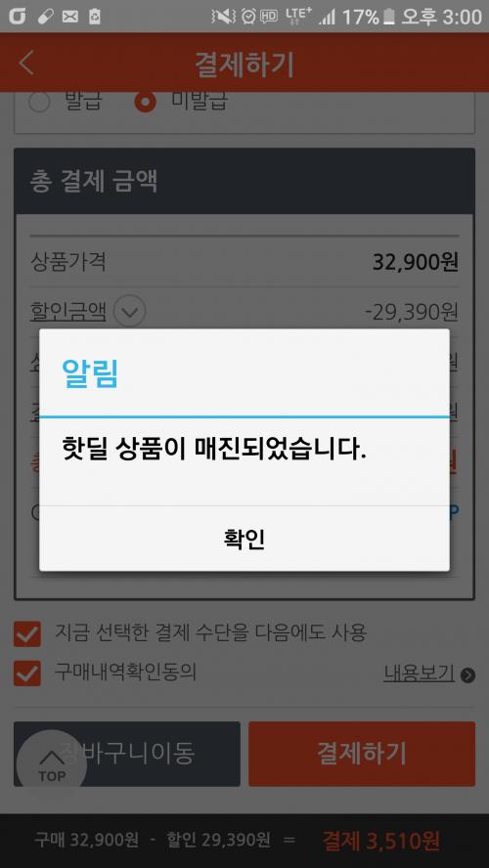Open the 내용보기 link

420,673
